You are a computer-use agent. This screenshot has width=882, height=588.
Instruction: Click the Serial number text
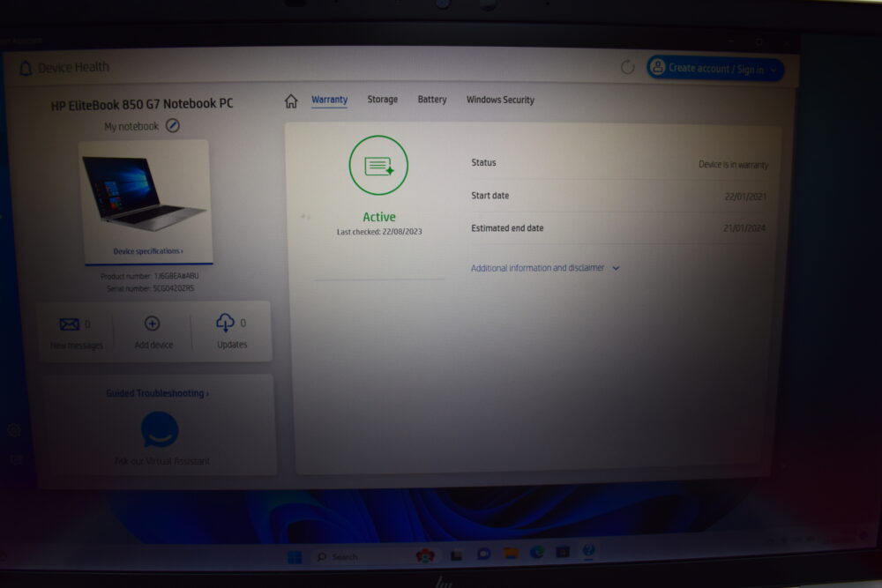pos(151,288)
